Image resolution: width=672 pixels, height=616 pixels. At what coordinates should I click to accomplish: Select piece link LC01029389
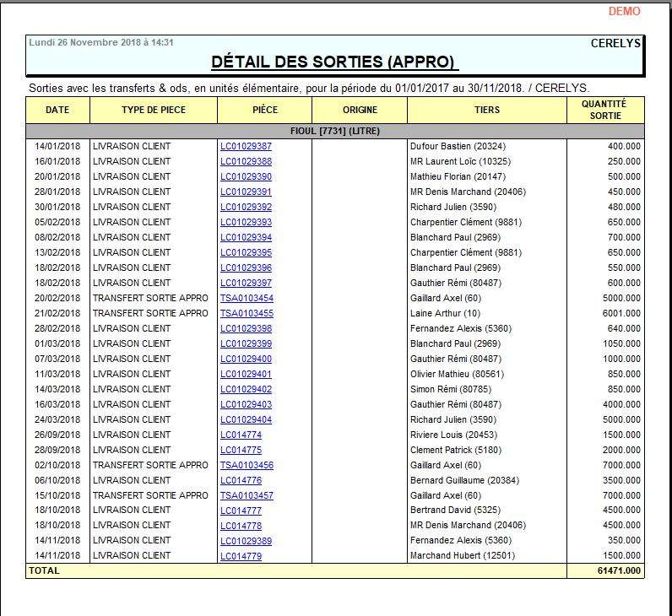(x=246, y=541)
